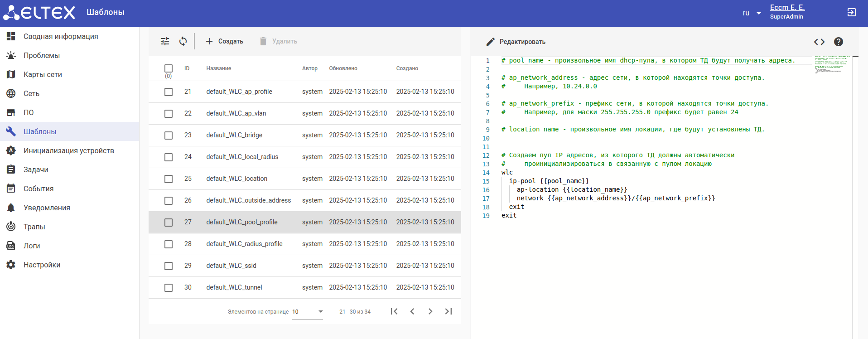Go to the last page of templates
This screenshot has height=339, width=868.
tap(448, 311)
